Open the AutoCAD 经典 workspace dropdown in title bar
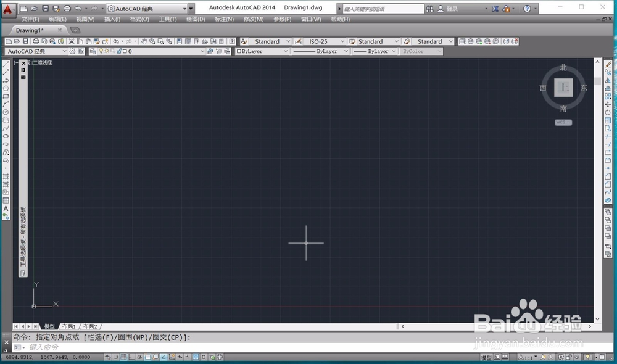 click(x=147, y=8)
